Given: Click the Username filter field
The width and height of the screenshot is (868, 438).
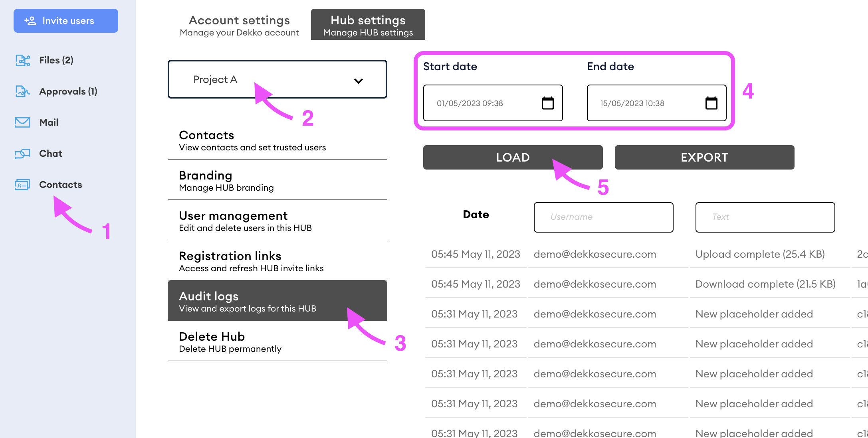Looking at the screenshot, I should (x=604, y=217).
